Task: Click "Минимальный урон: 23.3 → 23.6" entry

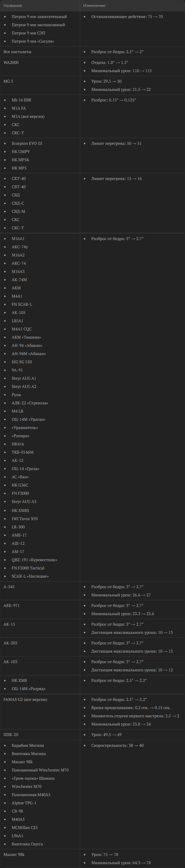Action: 123,614
